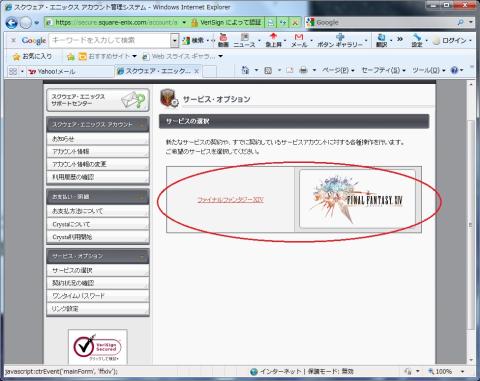Click サービスの選択 in sidebar

click(98, 270)
